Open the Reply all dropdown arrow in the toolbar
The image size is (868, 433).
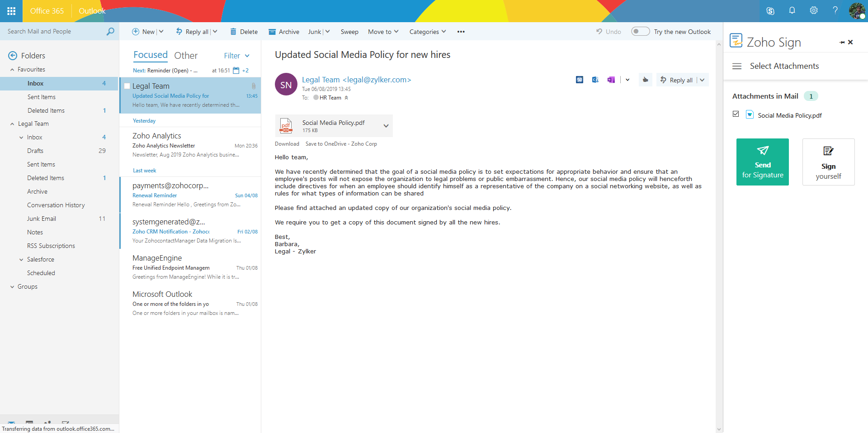pos(215,31)
